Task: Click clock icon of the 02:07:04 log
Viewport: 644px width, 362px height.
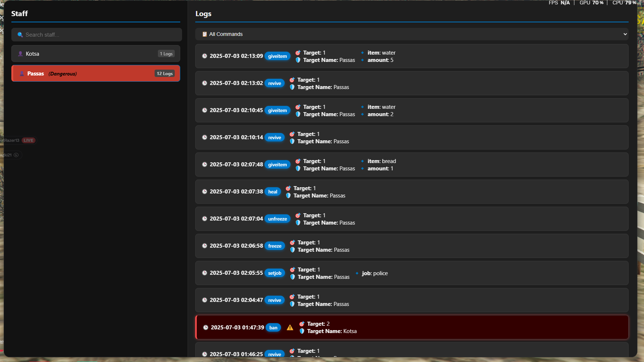Action: click(x=205, y=219)
